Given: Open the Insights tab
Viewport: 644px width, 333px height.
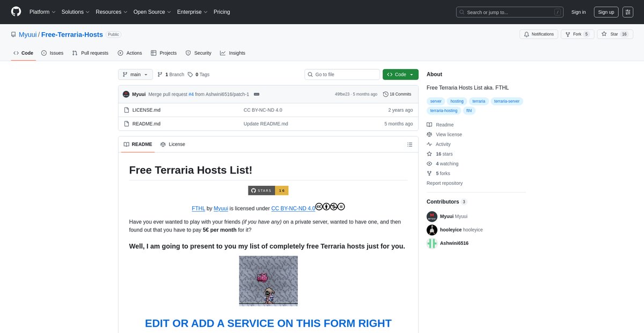Looking at the screenshot, I should [232, 53].
